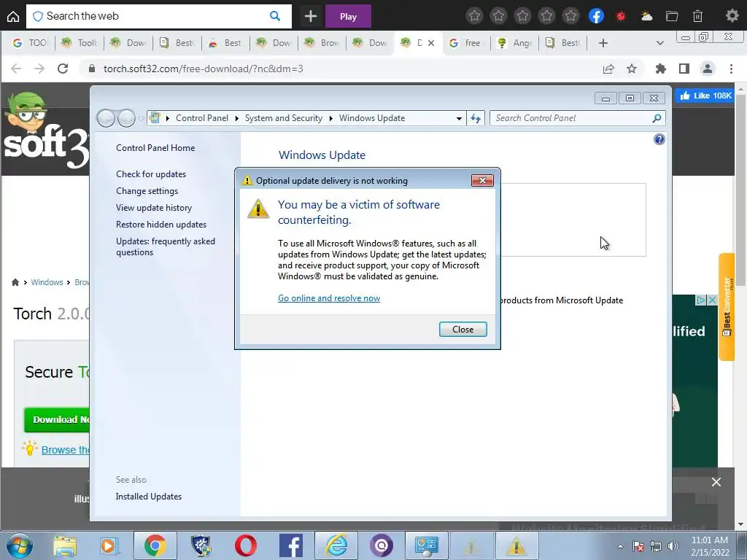Image resolution: width=747 pixels, height=560 pixels.
Task: Click Restore hidden updates
Action: tap(161, 225)
